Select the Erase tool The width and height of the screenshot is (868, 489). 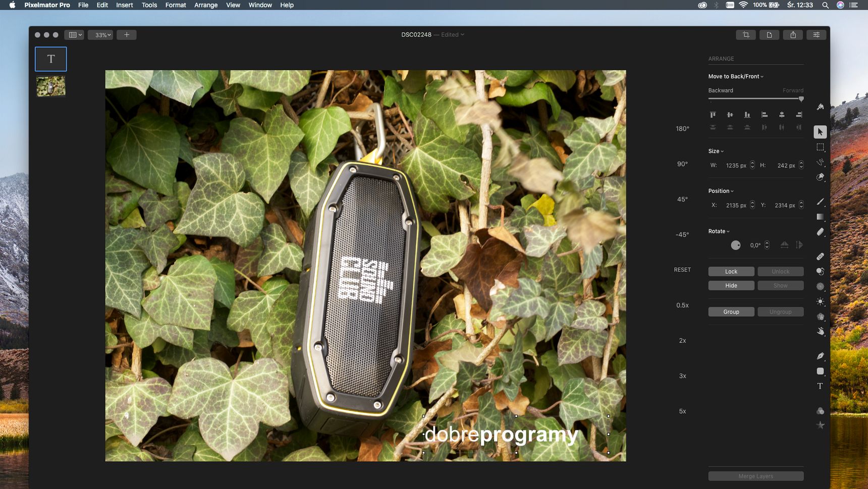coord(820,232)
